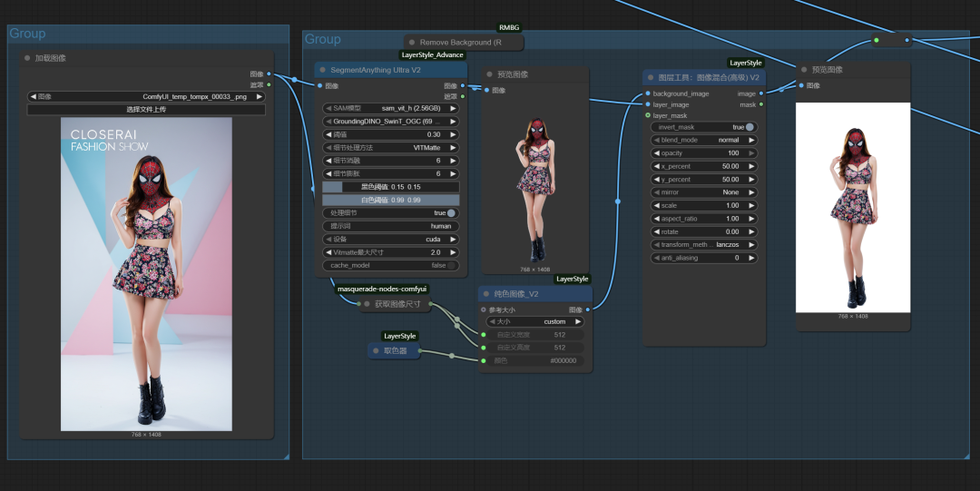Click the left group's corner resize handle

point(286,457)
